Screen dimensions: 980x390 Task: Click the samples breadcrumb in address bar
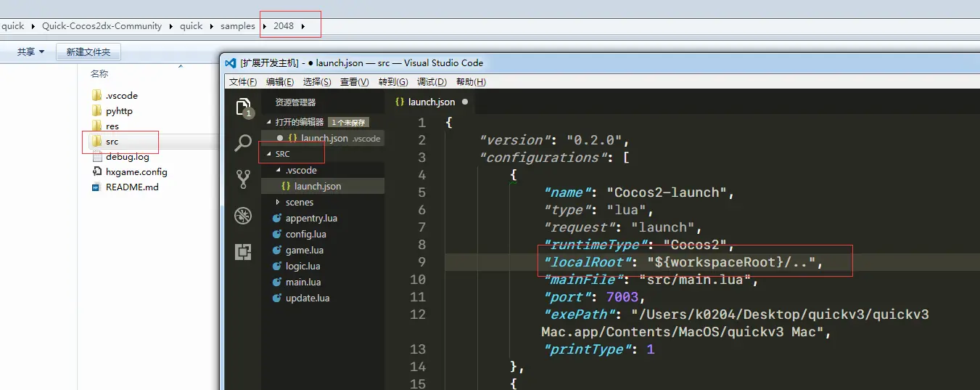[238, 26]
